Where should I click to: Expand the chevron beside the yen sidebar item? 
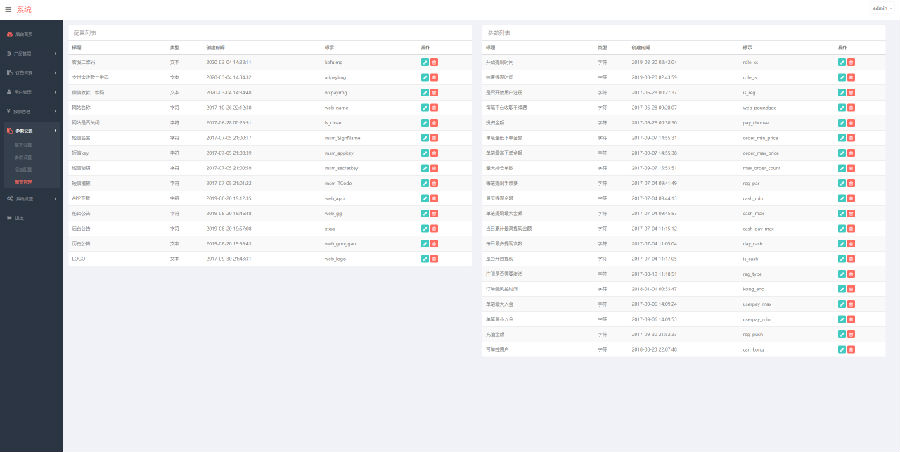(55, 111)
